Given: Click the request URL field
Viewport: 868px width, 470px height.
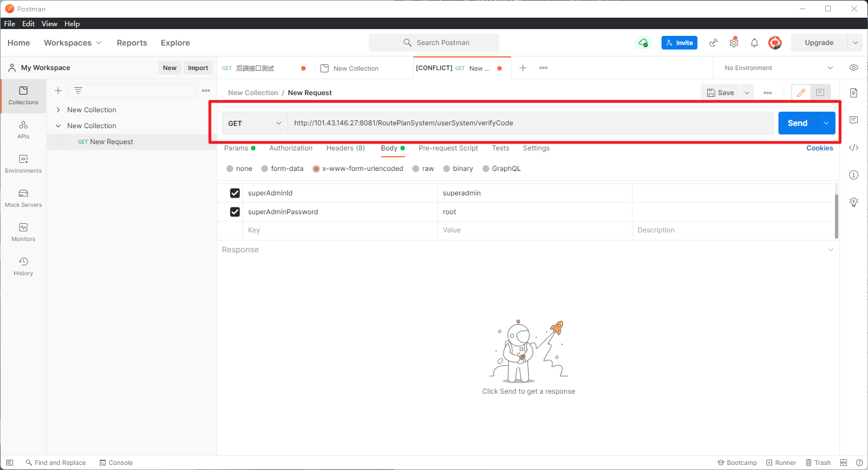Looking at the screenshot, I should [x=530, y=123].
